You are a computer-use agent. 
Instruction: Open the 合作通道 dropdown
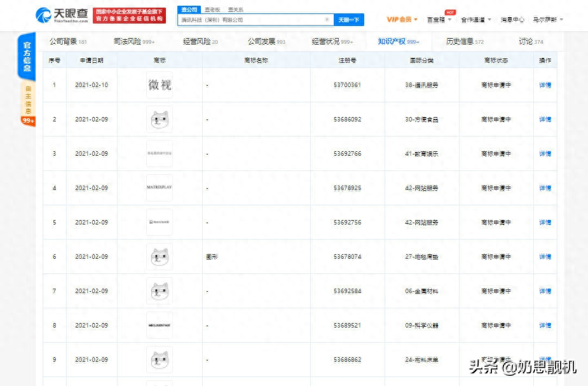[475, 20]
